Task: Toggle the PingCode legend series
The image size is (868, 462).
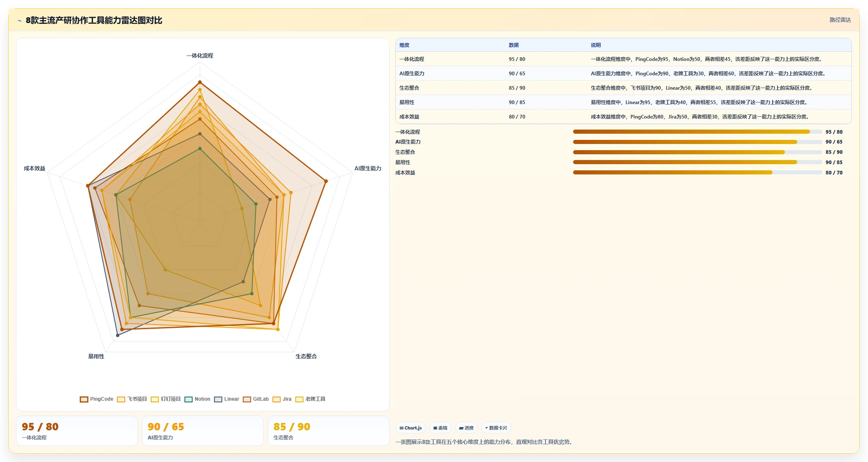Action: click(97, 399)
